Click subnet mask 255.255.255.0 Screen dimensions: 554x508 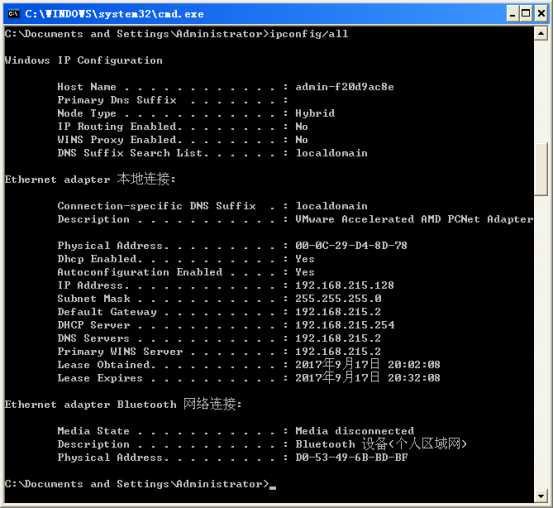(x=338, y=299)
